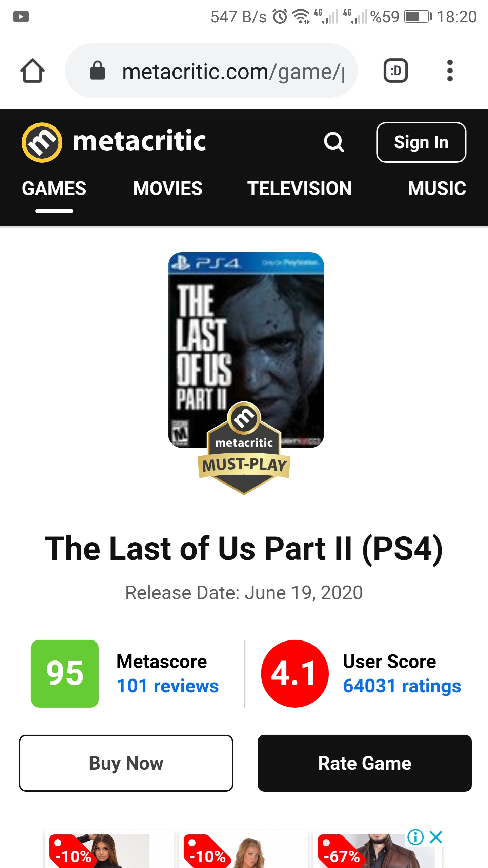
Task: Tap the Rate Game button
Action: 365,763
